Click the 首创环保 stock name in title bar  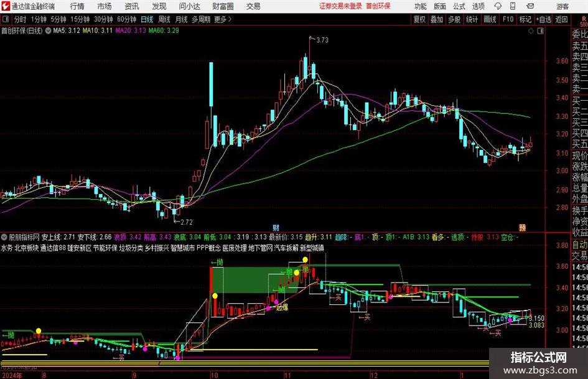click(x=378, y=6)
